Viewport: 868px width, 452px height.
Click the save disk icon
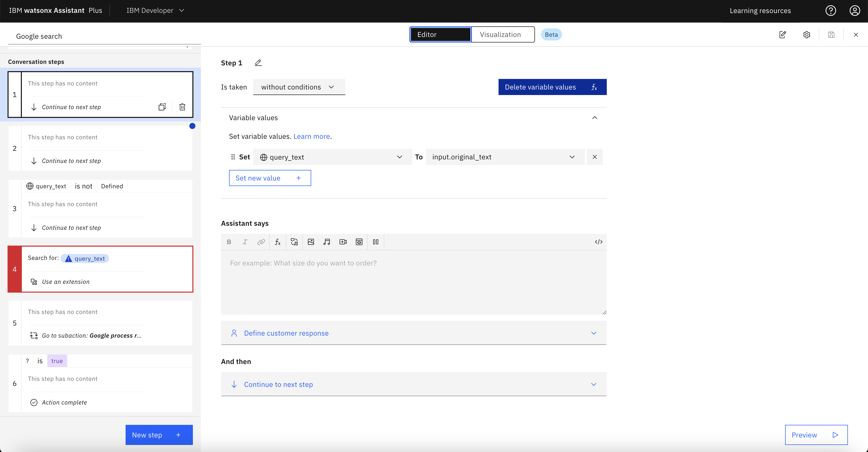[831, 34]
